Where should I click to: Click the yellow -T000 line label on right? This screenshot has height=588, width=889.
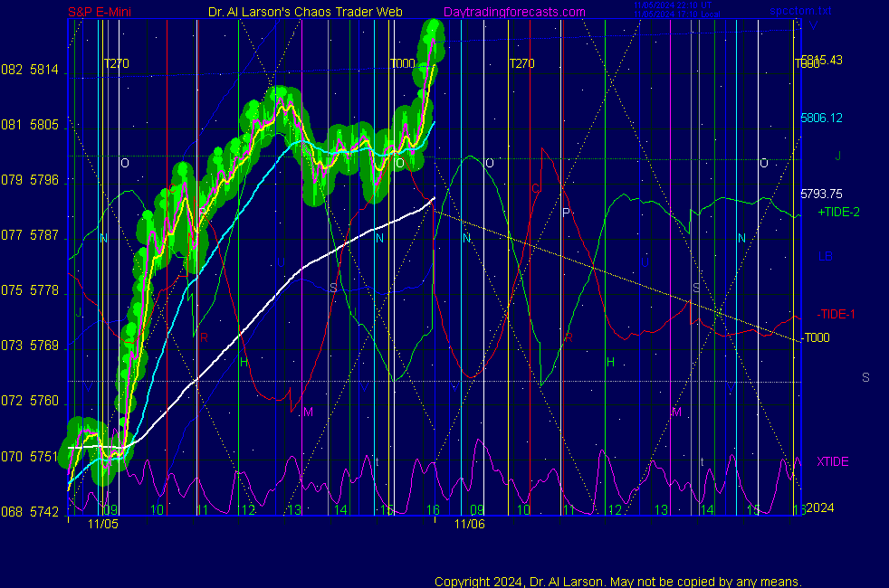coord(816,338)
